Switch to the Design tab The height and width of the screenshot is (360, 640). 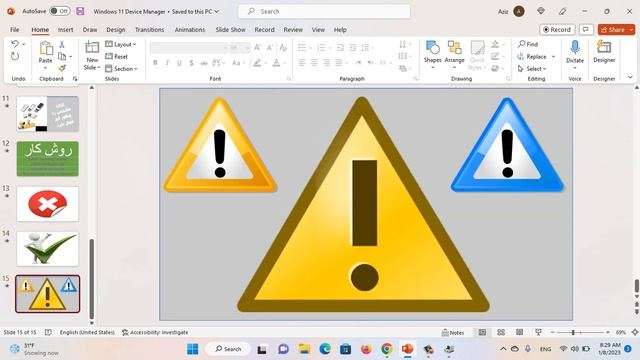click(116, 29)
